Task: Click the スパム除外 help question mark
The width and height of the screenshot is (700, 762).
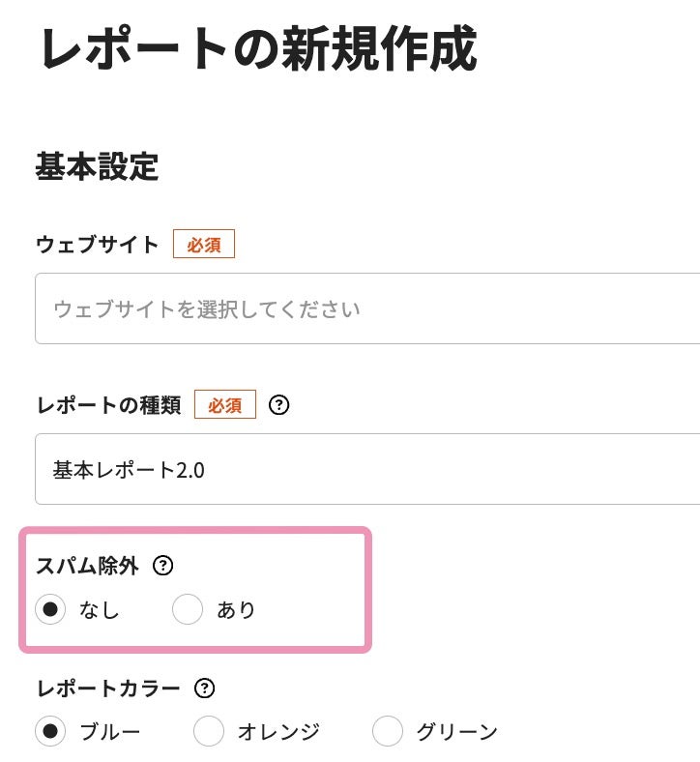Action: tap(163, 567)
